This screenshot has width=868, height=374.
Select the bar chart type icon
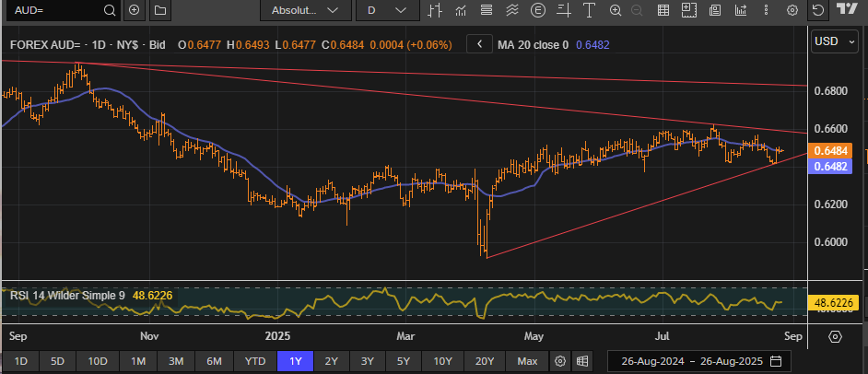click(x=435, y=10)
